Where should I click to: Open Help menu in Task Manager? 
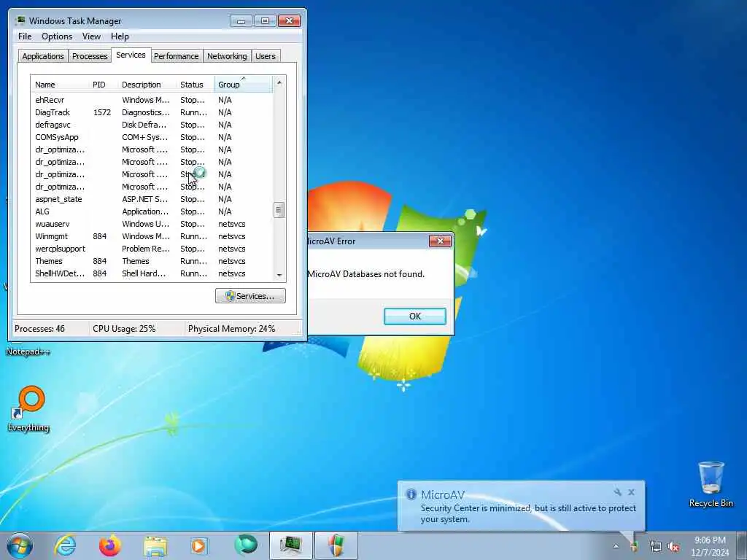point(120,36)
